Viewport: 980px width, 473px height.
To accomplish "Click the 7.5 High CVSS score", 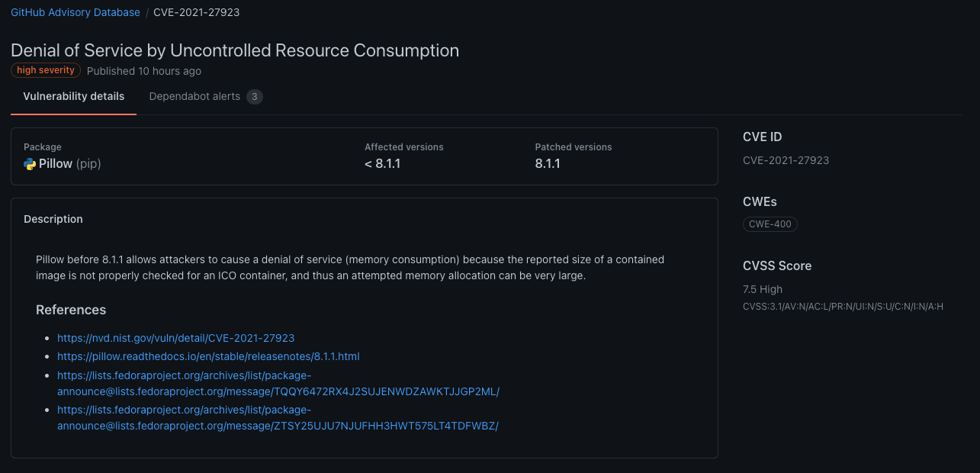I will (763, 289).
